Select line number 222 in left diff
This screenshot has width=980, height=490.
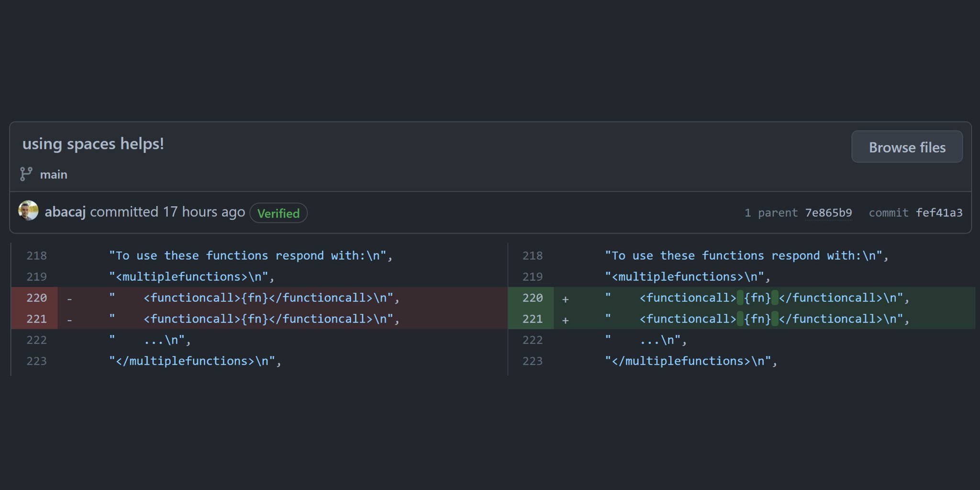36,340
